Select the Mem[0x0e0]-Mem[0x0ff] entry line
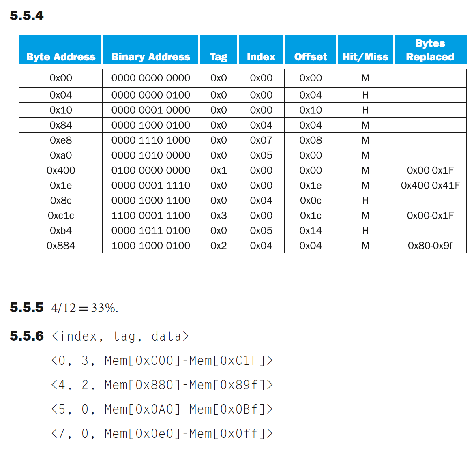The height and width of the screenshot is (450, 476). click(162, 433)
